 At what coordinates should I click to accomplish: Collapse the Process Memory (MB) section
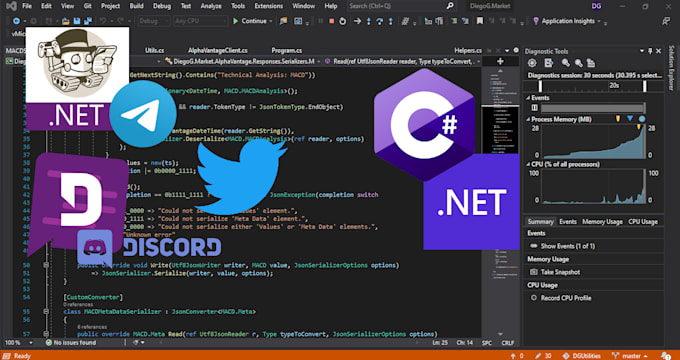[528, 119]
